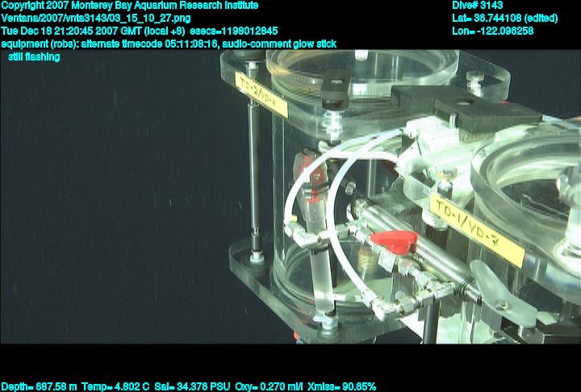The image size is (581, 392).
Task: Click the Dive# 3143 label
Action: [477, 5]
